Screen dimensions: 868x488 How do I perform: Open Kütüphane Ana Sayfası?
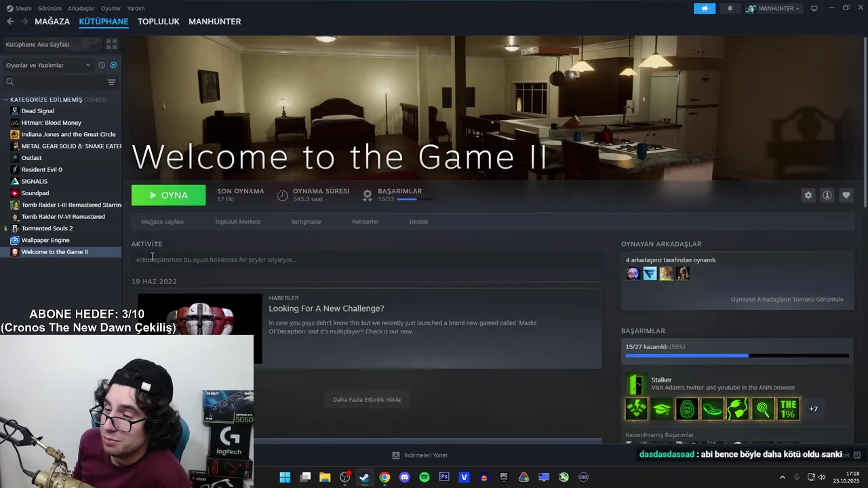(38, 44)
